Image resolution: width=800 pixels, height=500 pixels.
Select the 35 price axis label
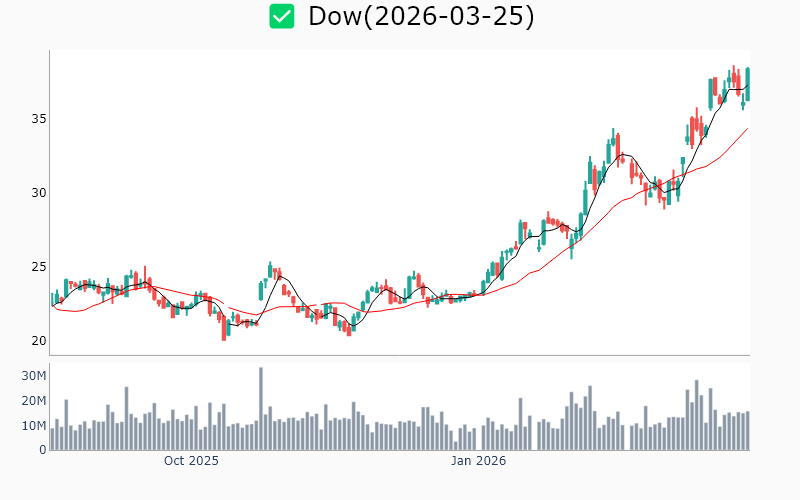(x=38, y=119)
